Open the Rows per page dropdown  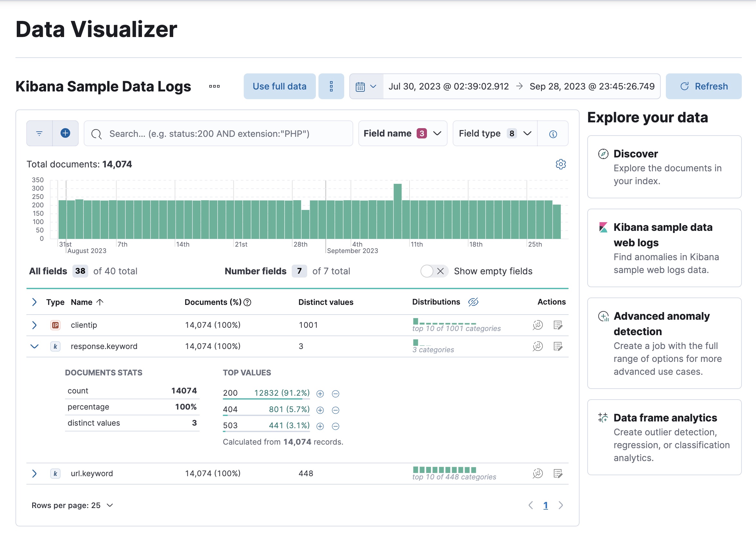coord(72,505)
